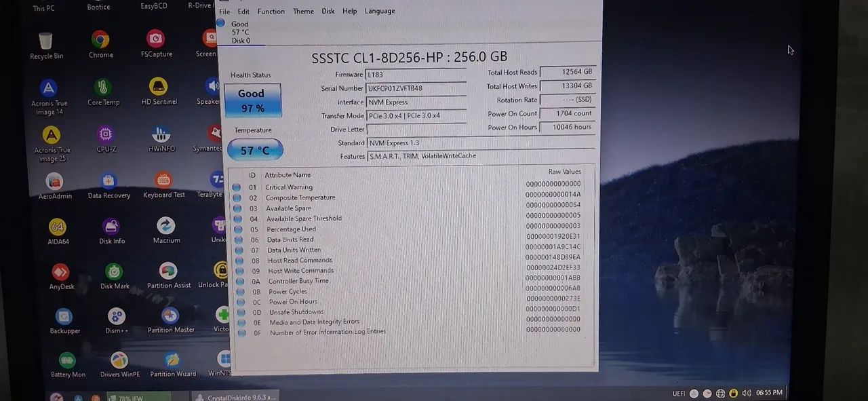Open the Function menu
The image size is (868, 401).
pyautogui.click(x=271, y=12)
